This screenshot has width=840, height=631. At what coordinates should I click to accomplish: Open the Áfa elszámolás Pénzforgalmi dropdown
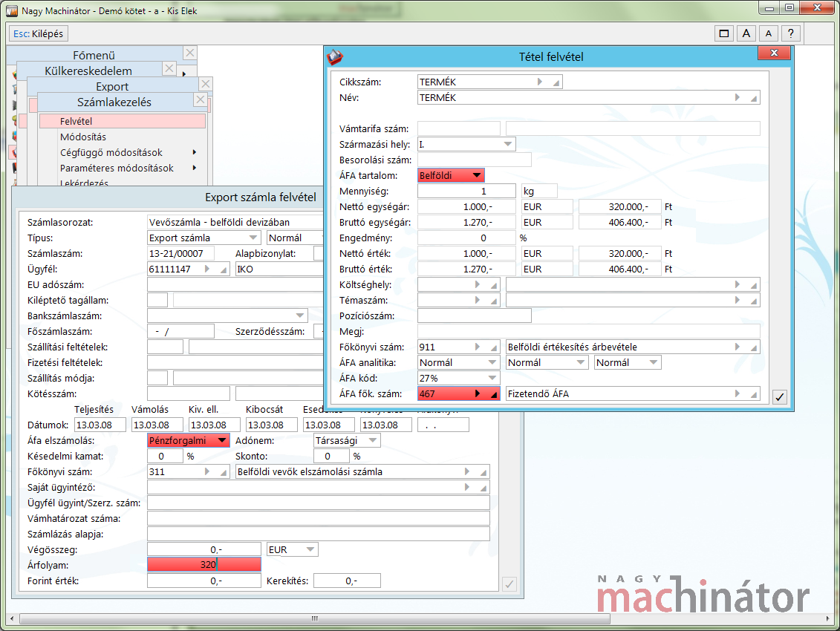(x=221, y=440)
